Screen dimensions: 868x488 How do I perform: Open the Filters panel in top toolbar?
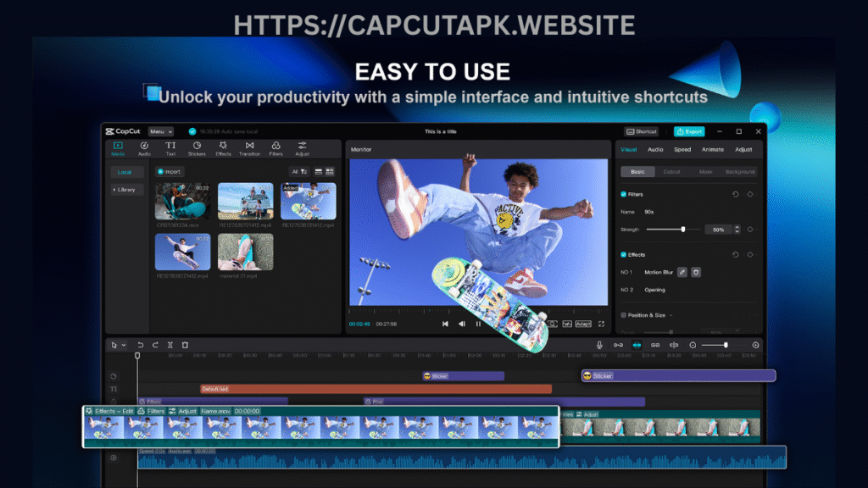[275, 148]
